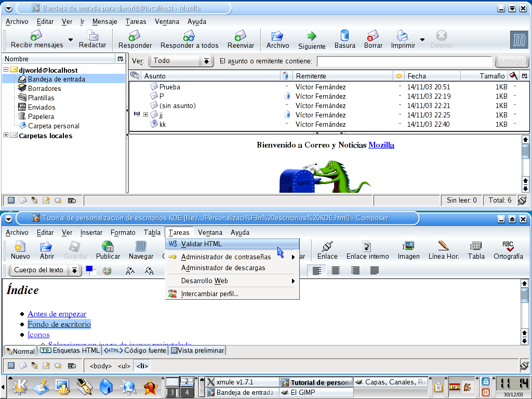Sort messages by Asunto column header
Image resolution: width=532 pixels, height=399 pixels.
(211, 76)
